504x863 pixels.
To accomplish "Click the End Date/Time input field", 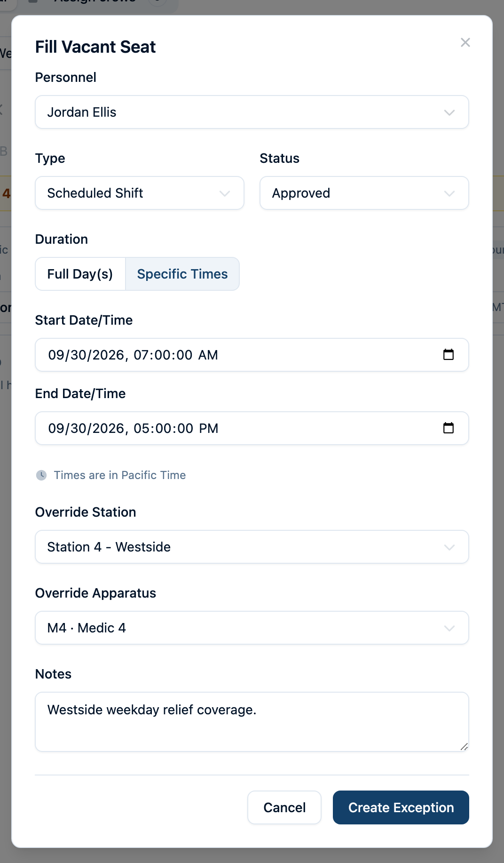I will tap(252, 428).
